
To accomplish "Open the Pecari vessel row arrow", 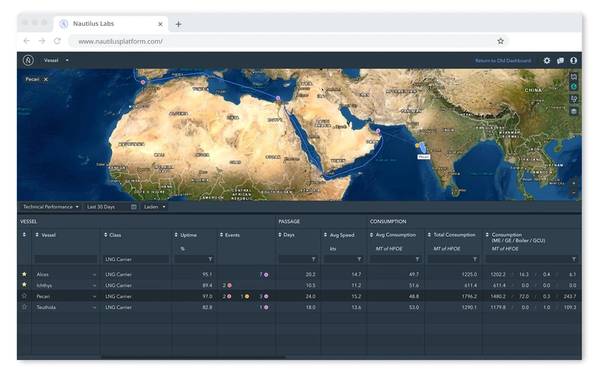I will click(94, 296).
